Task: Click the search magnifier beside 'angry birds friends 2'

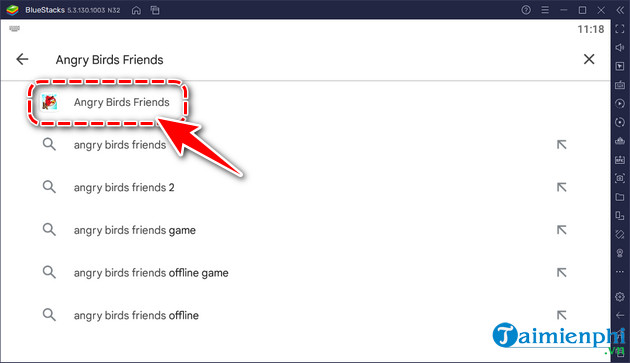Action: [49, 187]
